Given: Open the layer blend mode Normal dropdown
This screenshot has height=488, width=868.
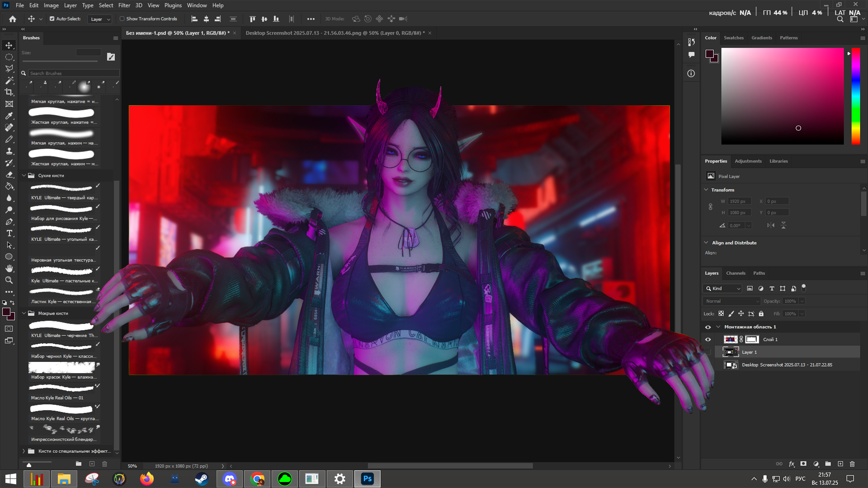Looking at the screenshot, I should tap(731, 301).
